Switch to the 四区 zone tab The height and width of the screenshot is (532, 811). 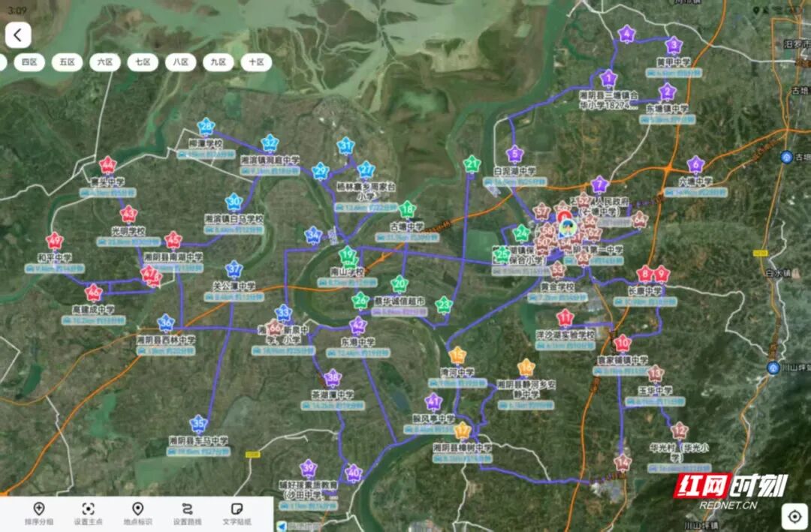pyautogui.click(x=30, y=62)
